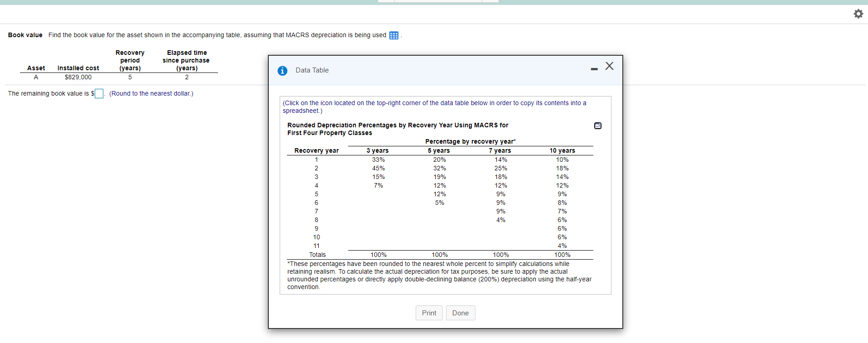Click the "Percentage by recovery year" heading
Viewport: 868px width, 343px height.
coord(470,141)
